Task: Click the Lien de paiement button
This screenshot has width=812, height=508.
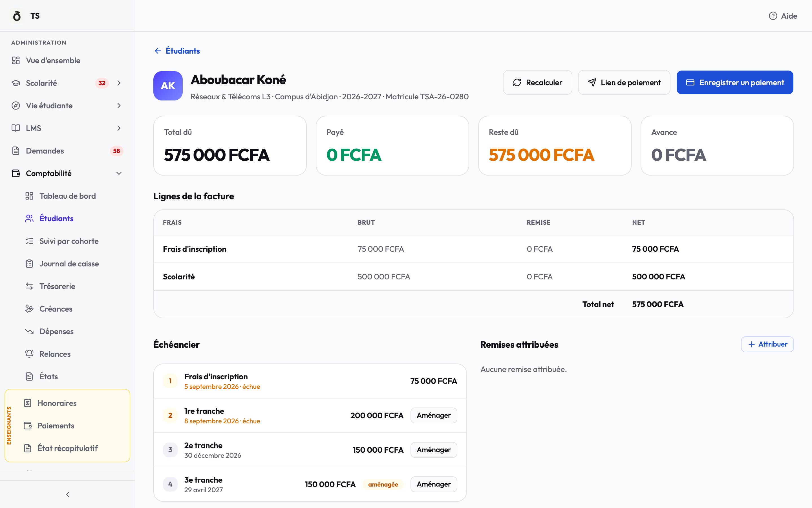Action: coord(624,82)
